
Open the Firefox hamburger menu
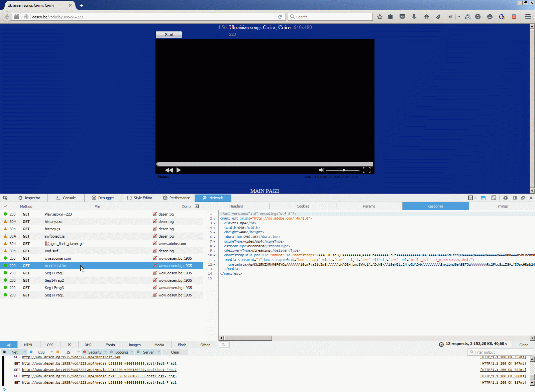528,17
